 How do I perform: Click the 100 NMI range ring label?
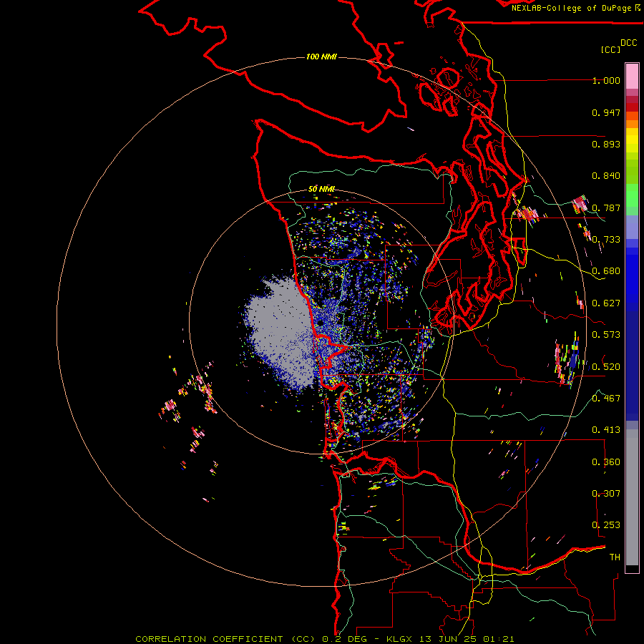(321, 57)
